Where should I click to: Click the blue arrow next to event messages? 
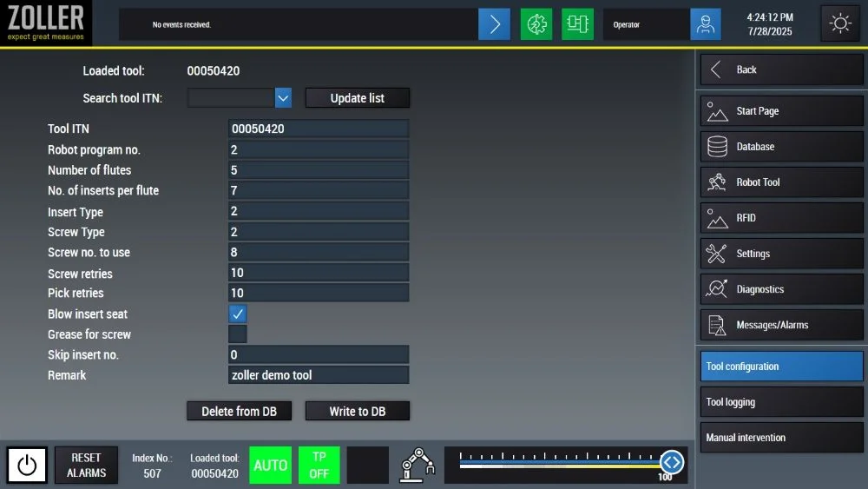tap(494, 24)
